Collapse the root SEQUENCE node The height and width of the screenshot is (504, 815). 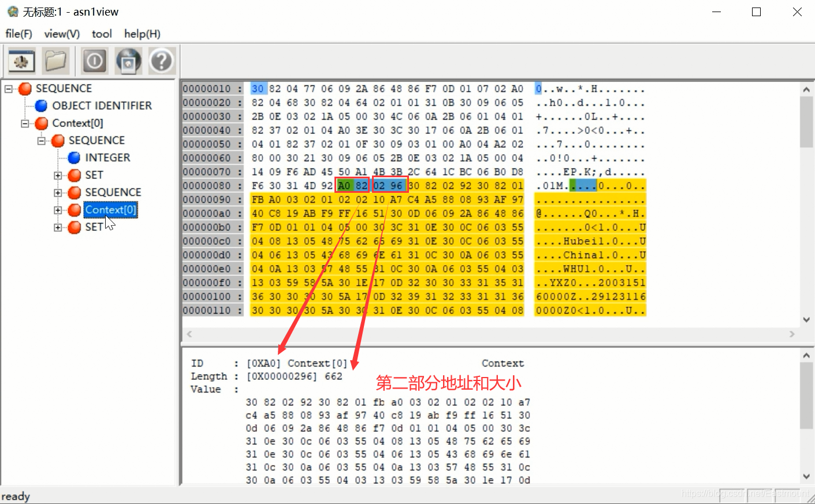[x=8, y=89]
